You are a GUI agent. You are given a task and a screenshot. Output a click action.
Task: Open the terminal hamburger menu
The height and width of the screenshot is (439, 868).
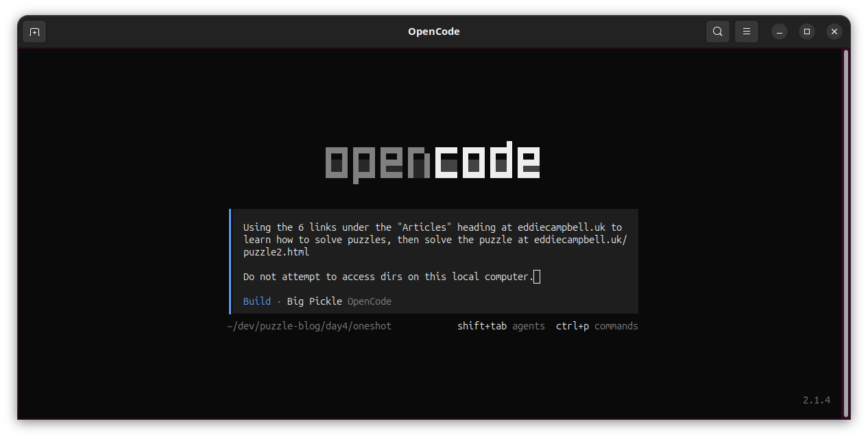(747, 32)
